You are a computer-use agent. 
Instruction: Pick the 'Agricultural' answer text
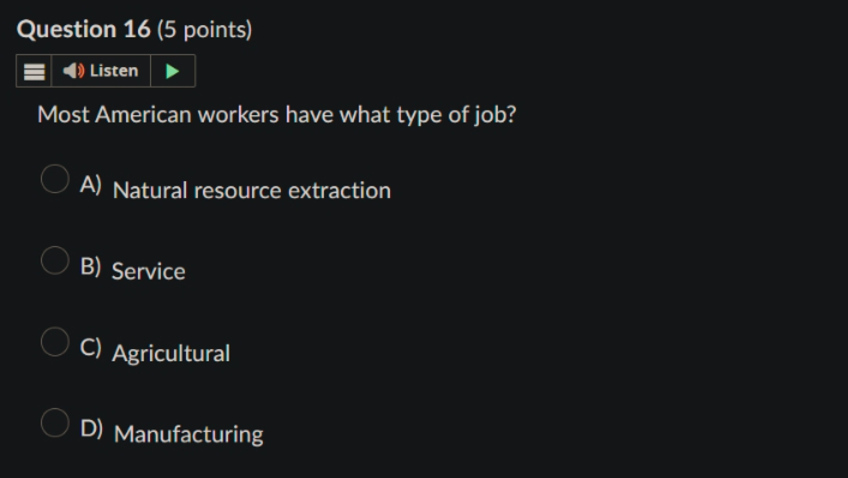click(x=171, y=354)
